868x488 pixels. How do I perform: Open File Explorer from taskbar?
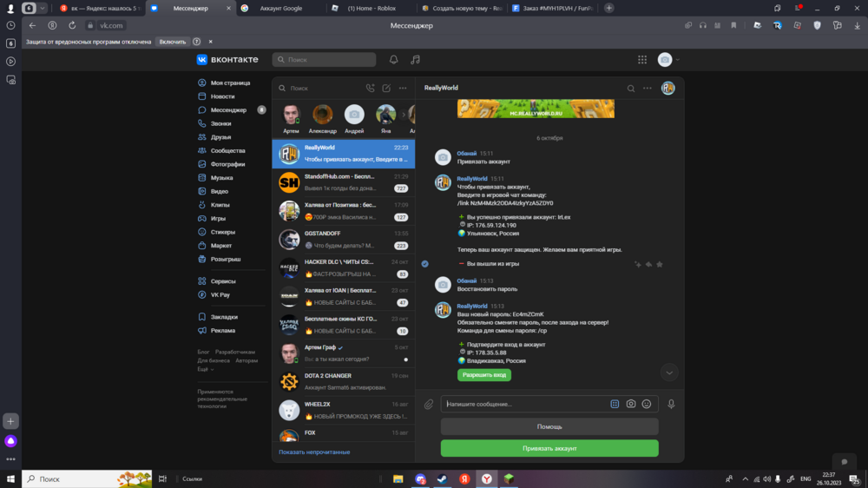(398, 478)
